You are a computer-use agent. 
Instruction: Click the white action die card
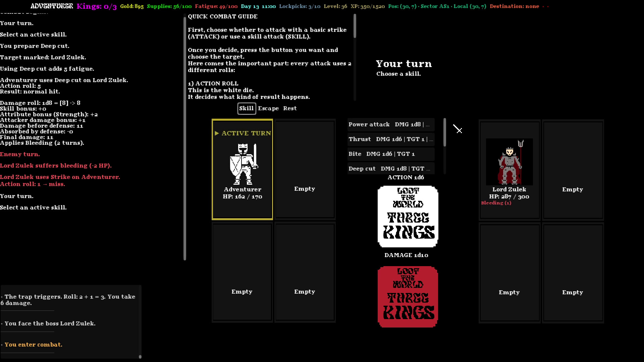408,217
